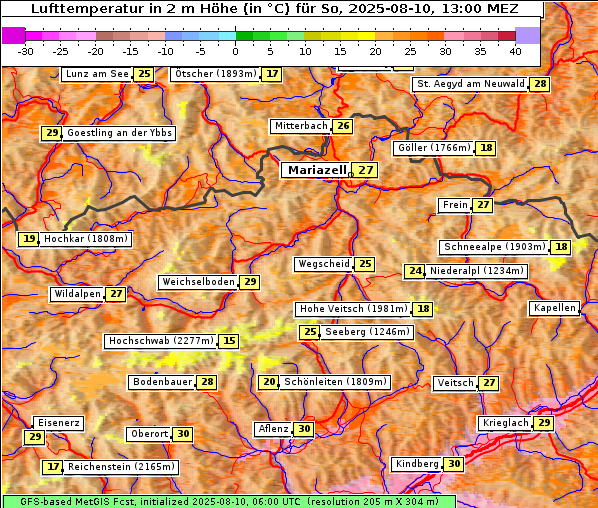Click the Schönleiten (1809m) label
Viewport: 598px width, 508px height.
pos(335,382)
